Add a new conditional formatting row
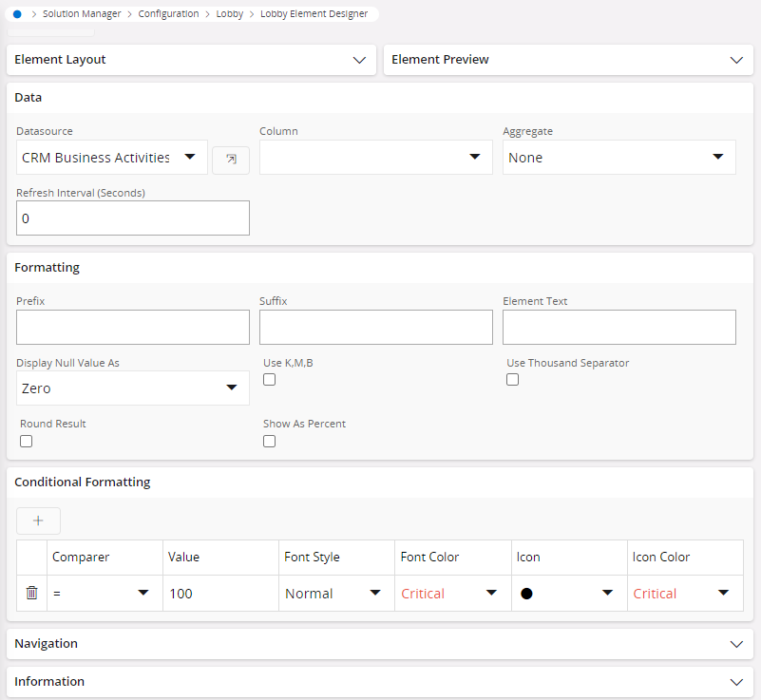Screen dimensions: 761x700 click(x=38, y=520)
